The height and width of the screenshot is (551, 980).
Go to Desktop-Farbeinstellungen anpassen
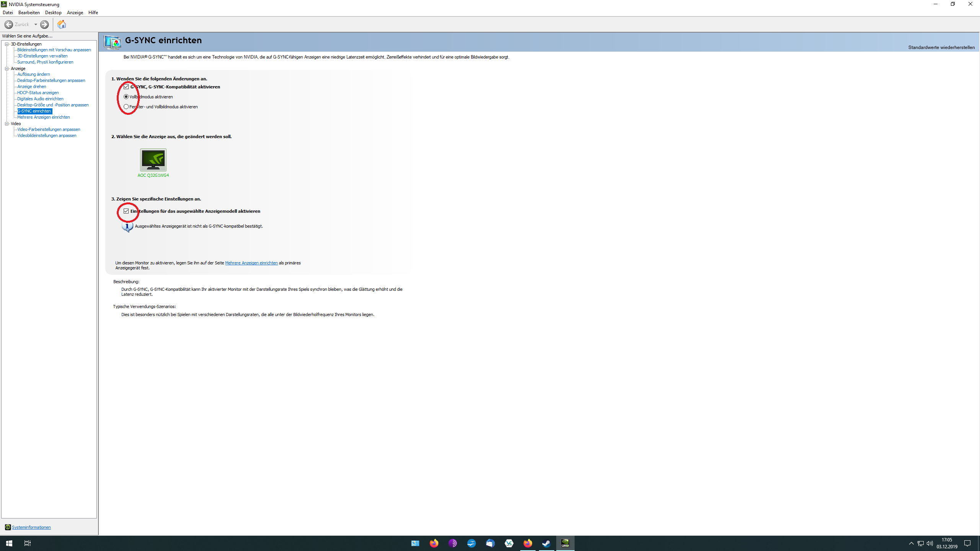[51, 80]
